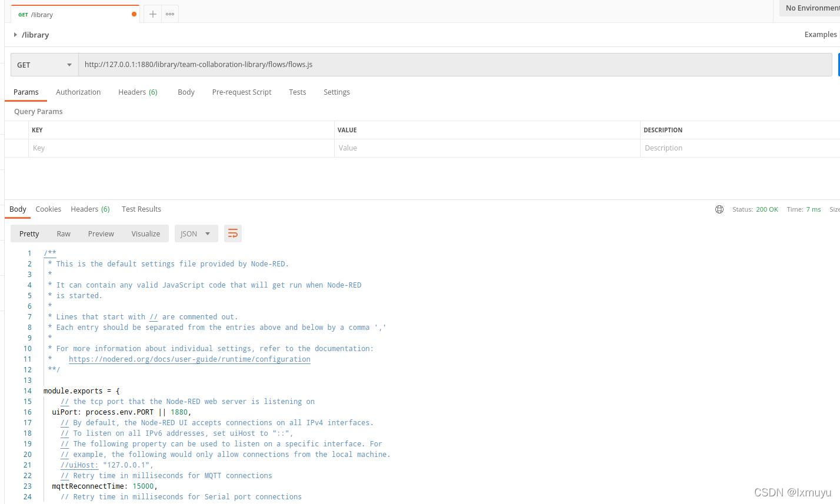Viewport: 840px width, 504px height.
Task: Click the 'module.exports = {' line
Action: (82, 391)
